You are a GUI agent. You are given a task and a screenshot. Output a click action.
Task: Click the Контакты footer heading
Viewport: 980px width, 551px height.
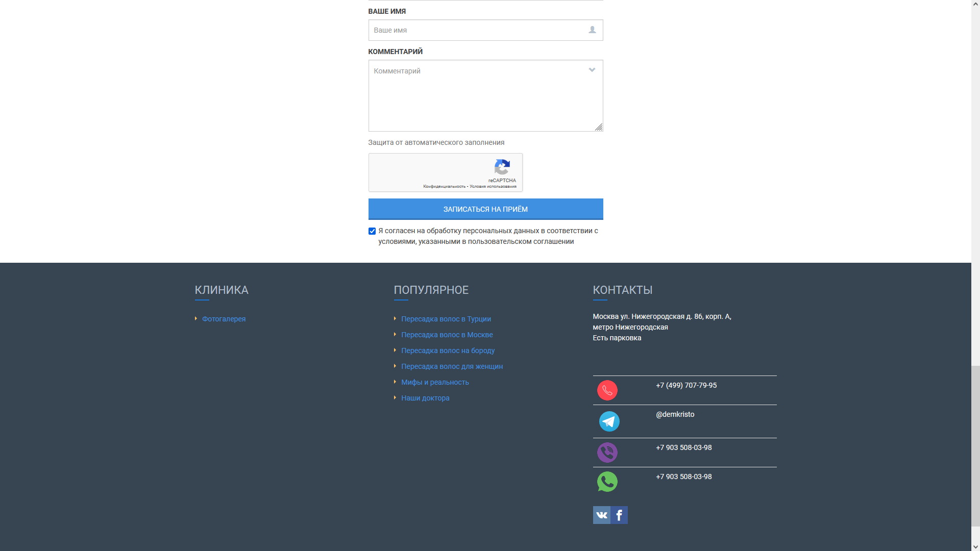coord(622,290)
